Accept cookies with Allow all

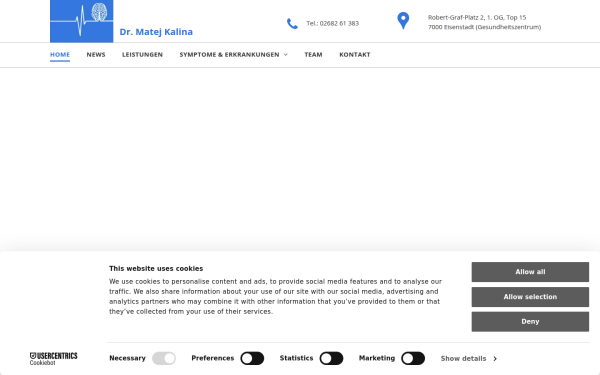coord(530,272)
